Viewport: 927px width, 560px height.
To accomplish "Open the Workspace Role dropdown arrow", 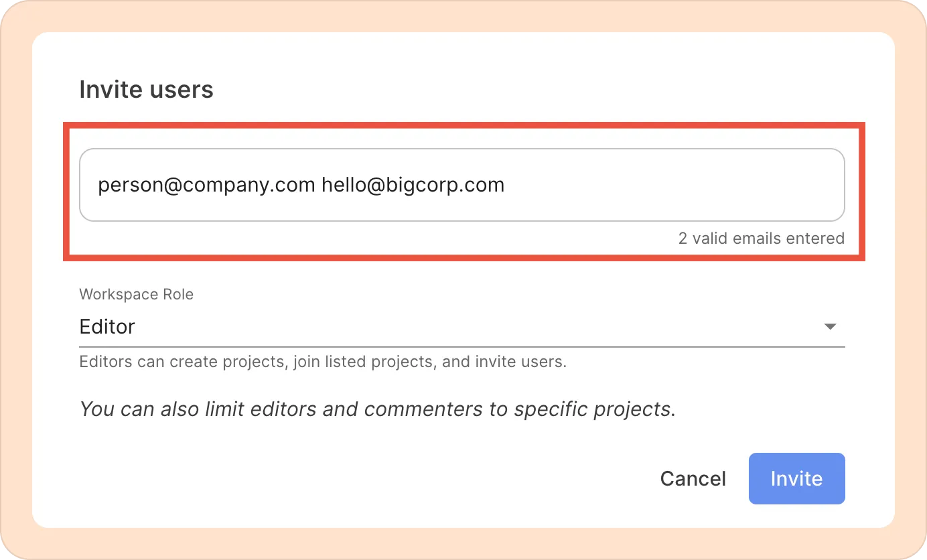I will [x=830, y=327].
